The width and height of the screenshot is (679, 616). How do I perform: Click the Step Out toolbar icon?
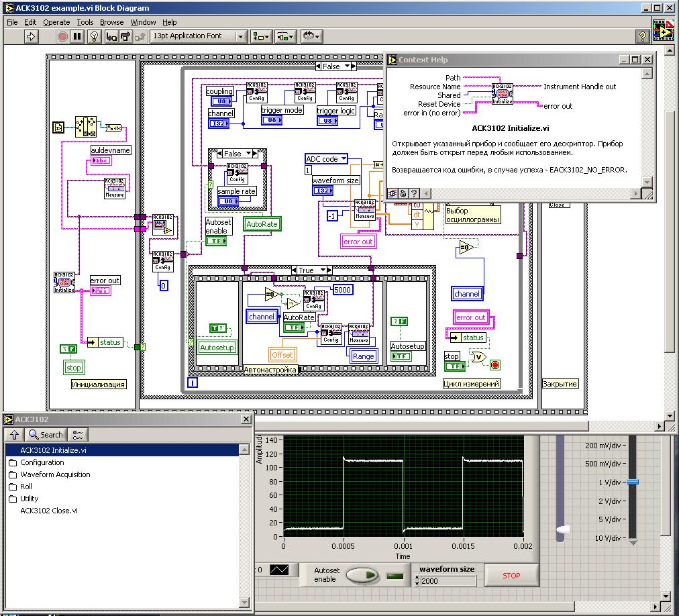[x=140, y=36]
